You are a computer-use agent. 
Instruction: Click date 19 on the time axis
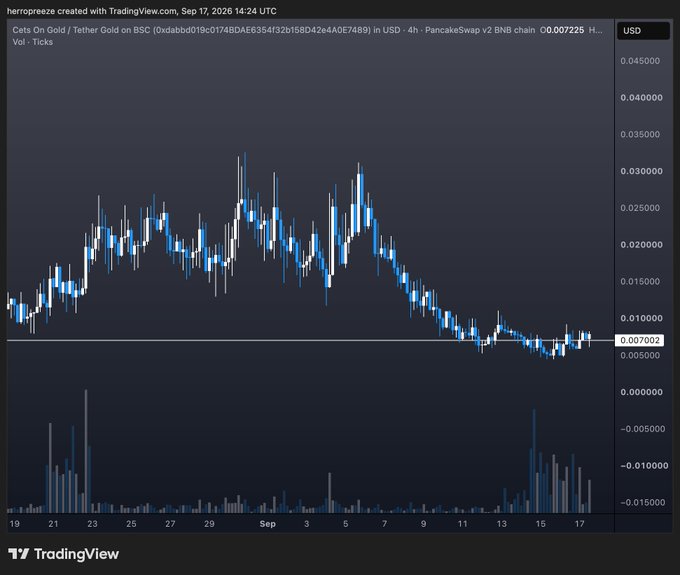(x=14, y=524)
